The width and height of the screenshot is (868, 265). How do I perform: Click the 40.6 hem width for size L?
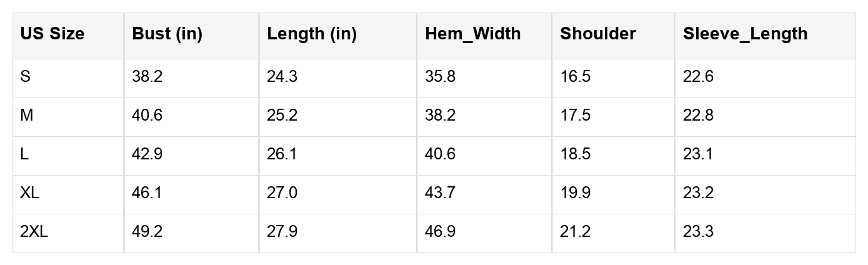441,154
